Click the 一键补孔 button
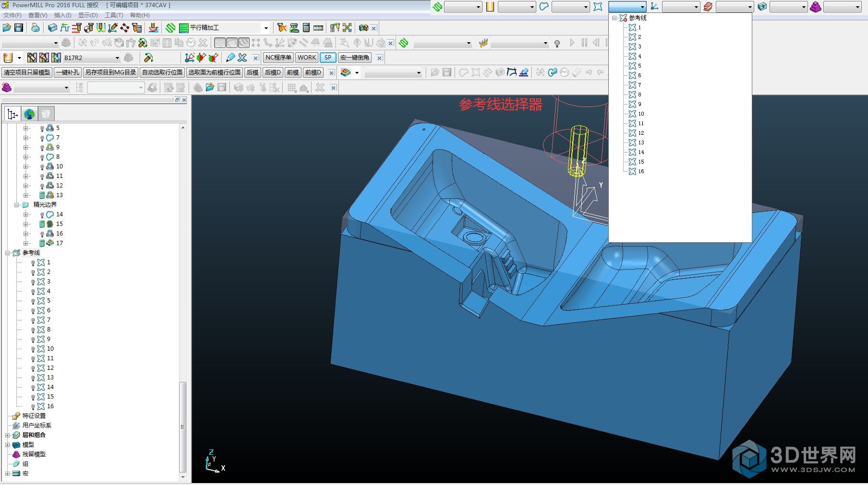Image resolution: width=868 pixels, height=485 pixels. click(67, 72)
